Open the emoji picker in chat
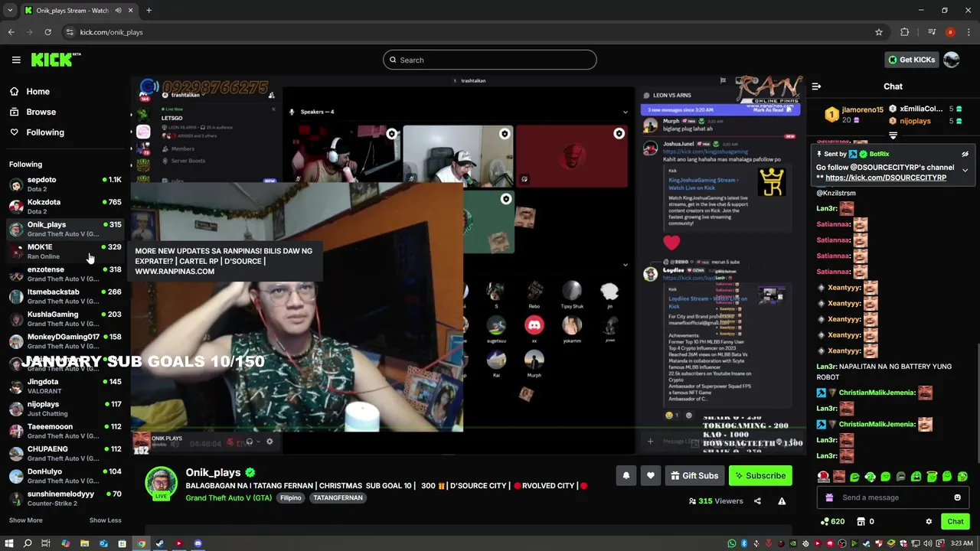980x551 pixels. [x=957, y=497]
